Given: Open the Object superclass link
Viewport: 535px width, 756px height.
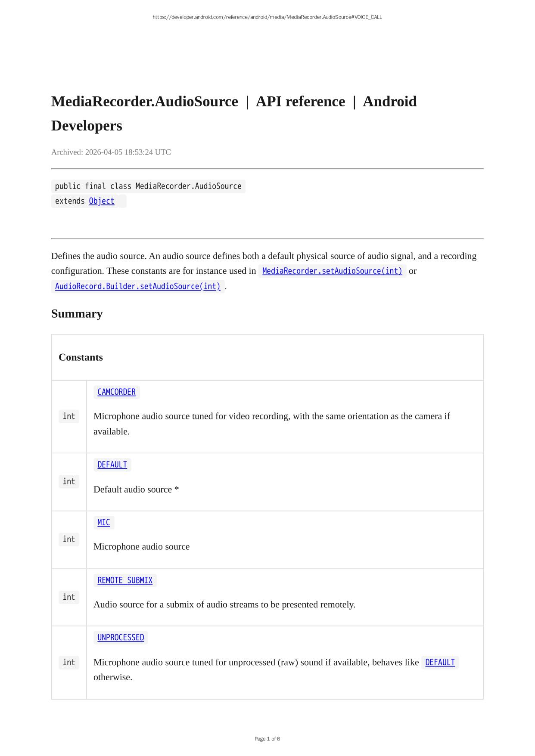Looking at the screenshot, I should [101, 201].
